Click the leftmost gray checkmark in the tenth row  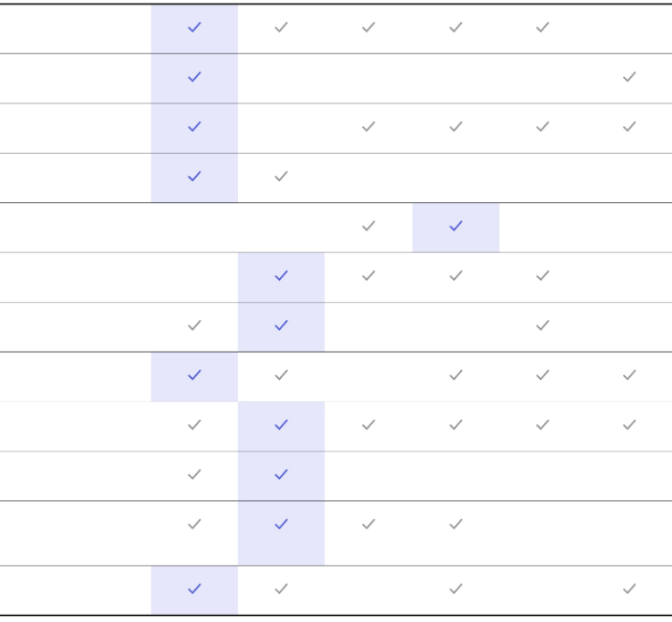click(x=194, y=474)
